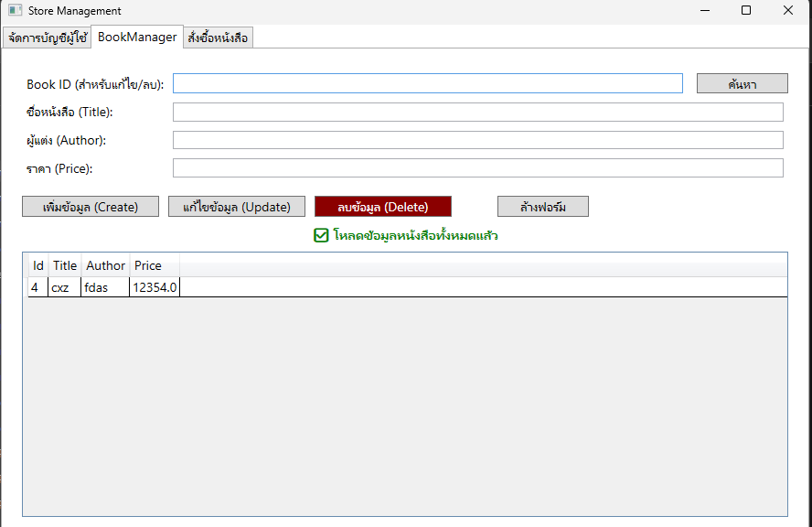Click the Price column header in grid
This screenshot has height=527, width=812.
(148, 265)
